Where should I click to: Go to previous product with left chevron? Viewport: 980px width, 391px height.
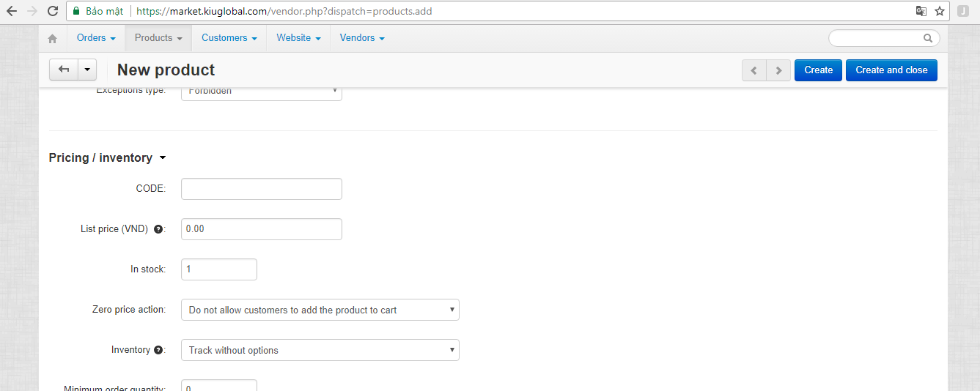pos(754,70)
